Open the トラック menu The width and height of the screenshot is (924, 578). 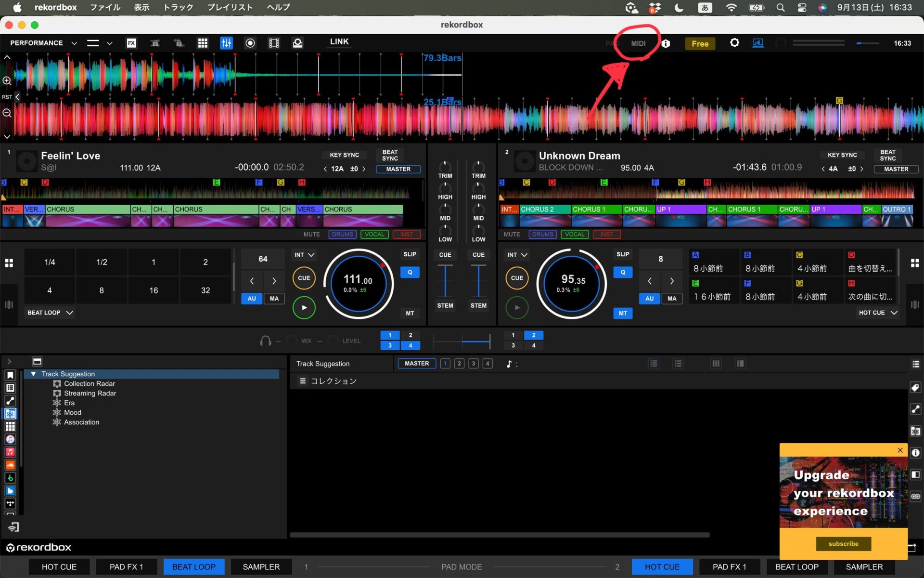coord(178,7)
